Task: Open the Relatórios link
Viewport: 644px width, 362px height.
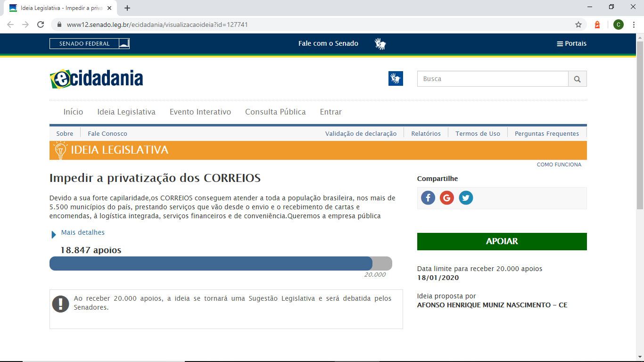Action: [426, 134]
